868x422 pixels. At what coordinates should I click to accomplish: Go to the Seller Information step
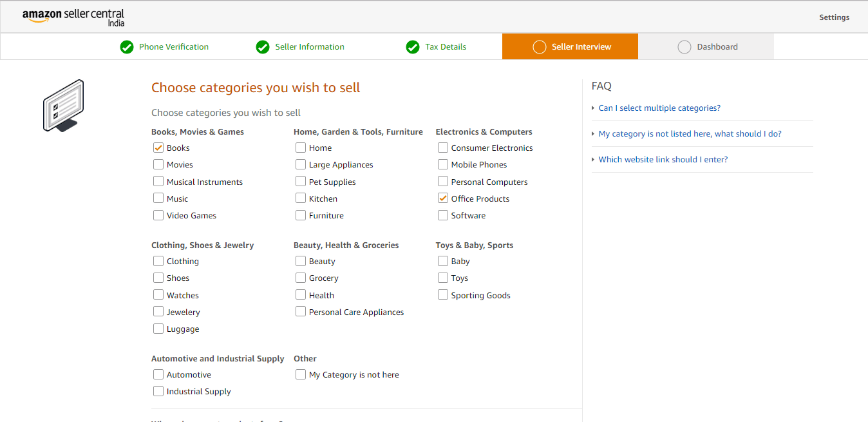point(309,47)
